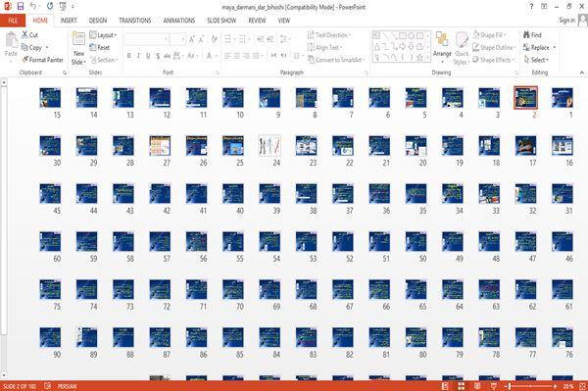Start Slide Show from status bar icon

point(494,386)
